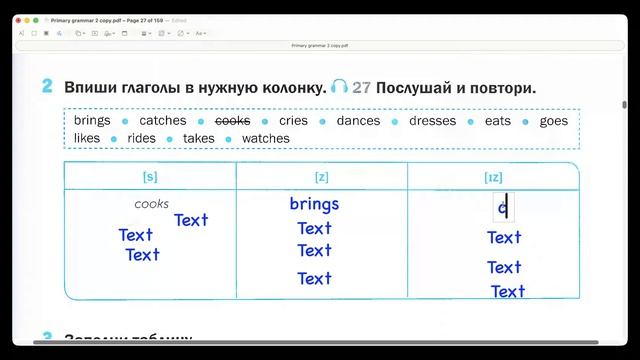The image size is (640, 360).
Task: Click the Edited status in title bar
Action: pyautogui.click(x=179, y=20)
